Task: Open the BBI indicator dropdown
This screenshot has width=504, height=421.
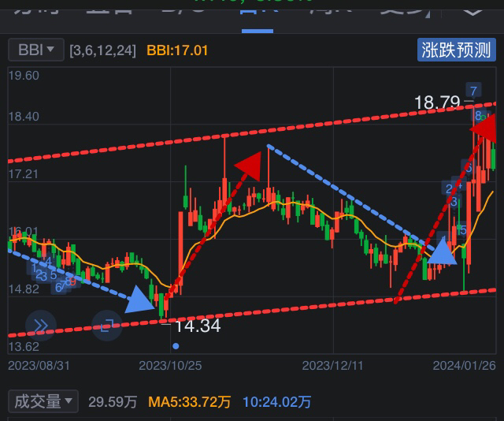Action: tap(36, 50)
